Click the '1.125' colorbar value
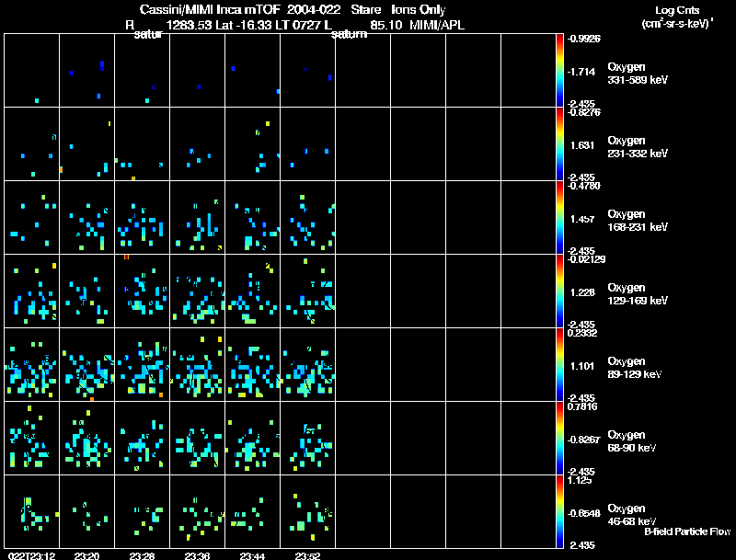Image resolution: width=736 pixels, height=560 pixels. point(581,480)
